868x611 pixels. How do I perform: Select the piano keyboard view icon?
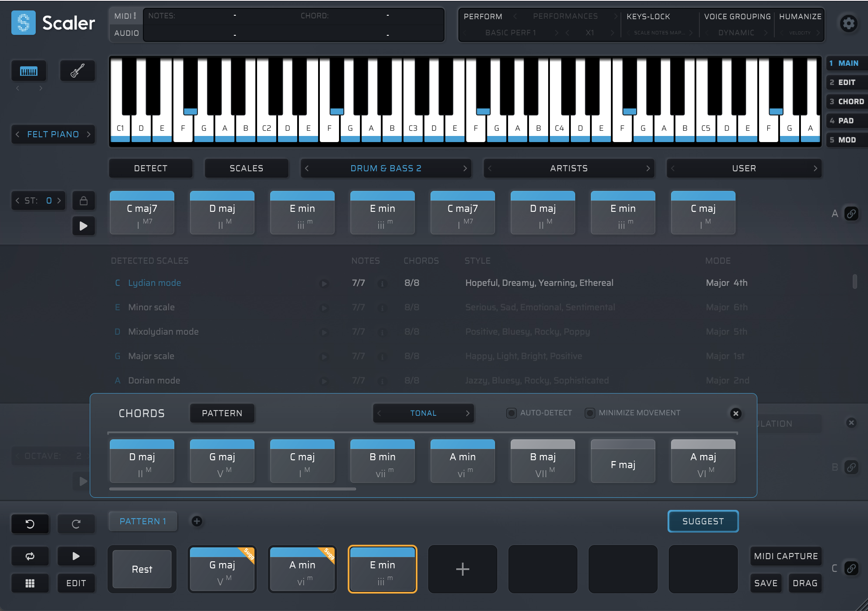point(29,71)
